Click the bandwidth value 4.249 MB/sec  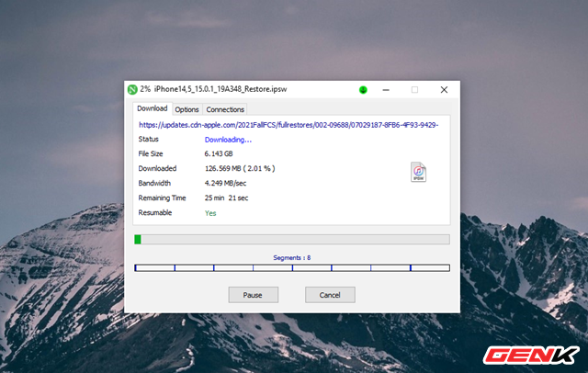[x=225, y=184]
